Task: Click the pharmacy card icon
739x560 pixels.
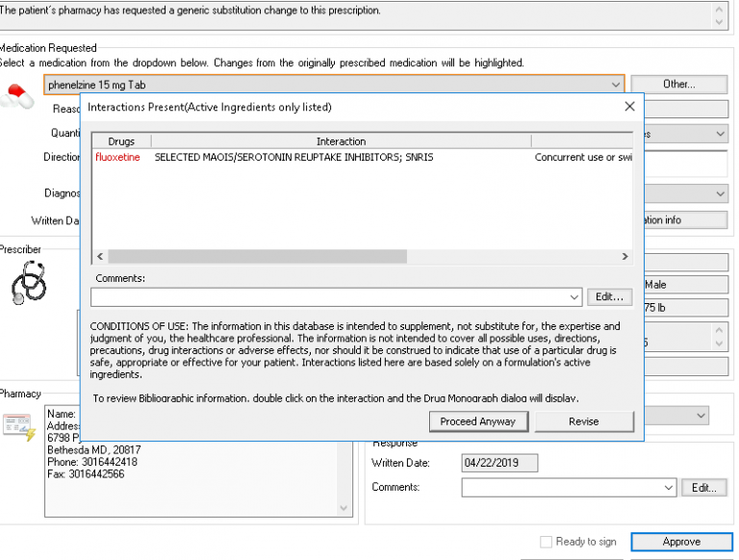Action: pos(17,426)
